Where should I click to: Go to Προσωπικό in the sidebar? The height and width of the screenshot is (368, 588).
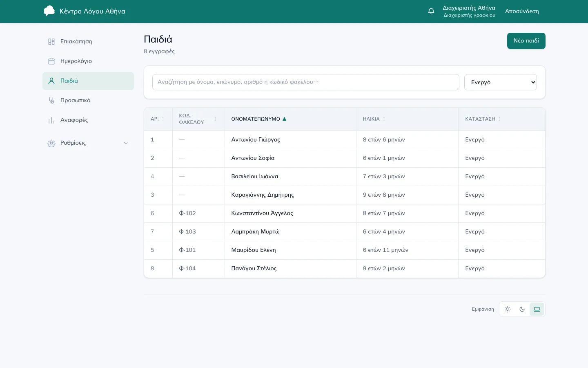click(88, 101)
